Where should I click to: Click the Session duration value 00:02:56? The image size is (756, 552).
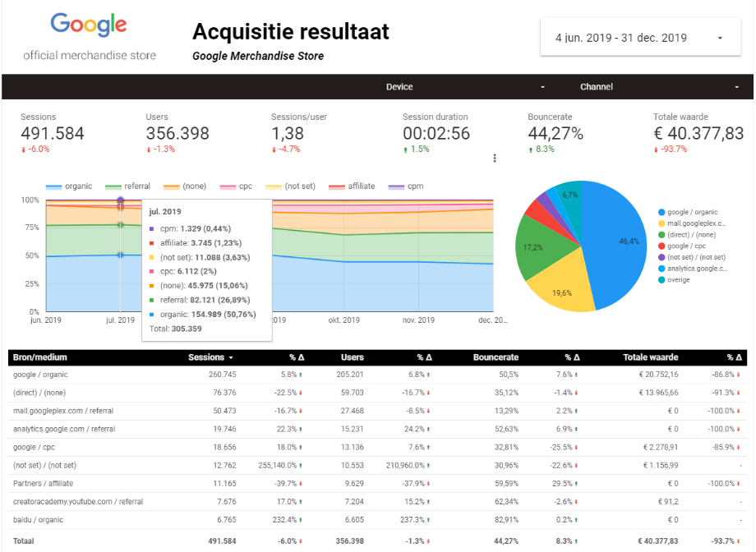436,134
